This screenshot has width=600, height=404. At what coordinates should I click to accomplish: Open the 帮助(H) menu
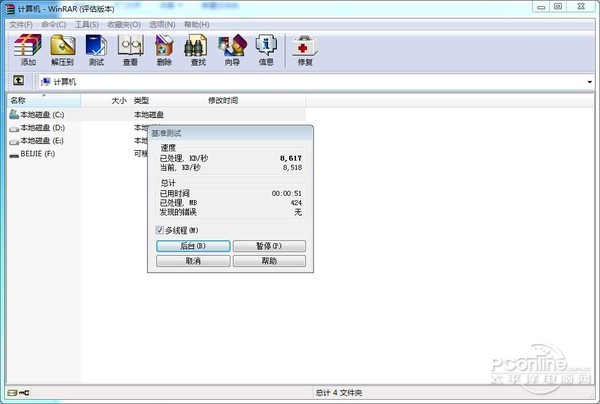click(x=197, y=24)
